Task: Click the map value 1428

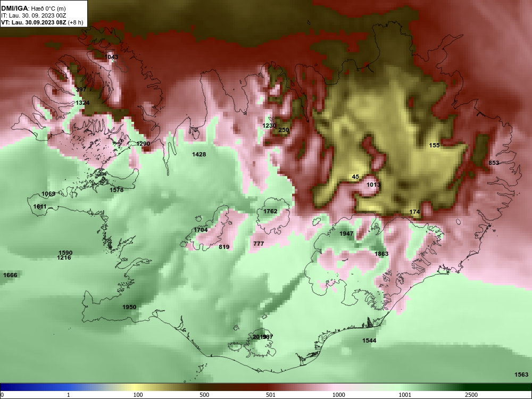Action: [199, 154]
